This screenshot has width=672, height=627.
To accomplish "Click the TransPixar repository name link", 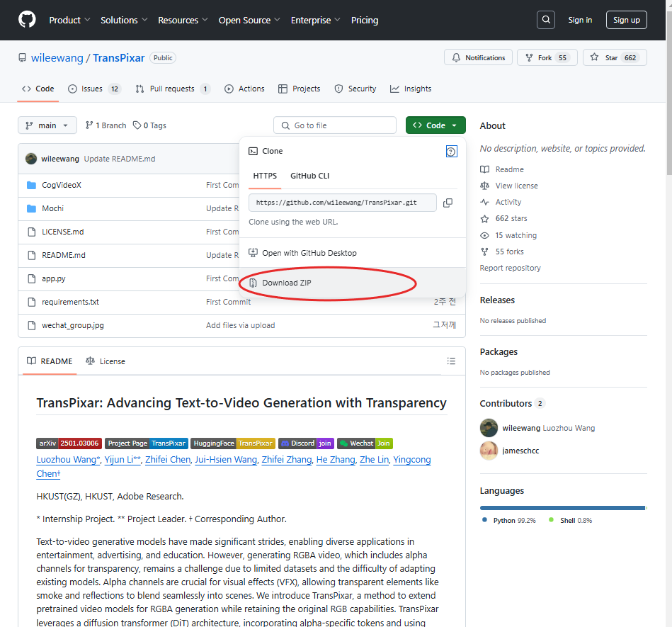I will (119, 58).
